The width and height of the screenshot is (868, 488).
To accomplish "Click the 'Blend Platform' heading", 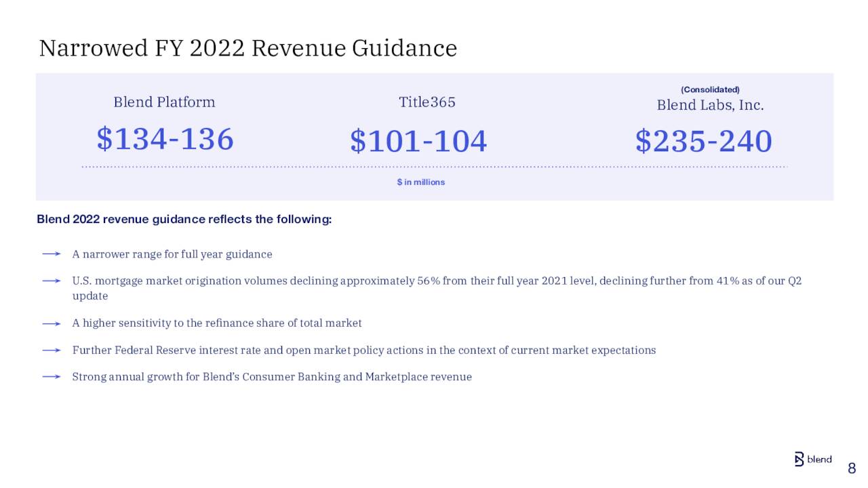I will (x=164, y=102).
